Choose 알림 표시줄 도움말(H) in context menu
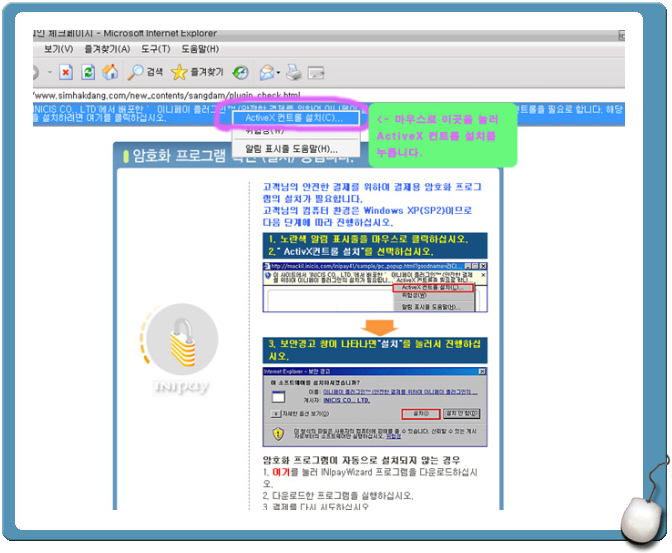672x553 pixels. pyautogui.click(x=291, y=149)
